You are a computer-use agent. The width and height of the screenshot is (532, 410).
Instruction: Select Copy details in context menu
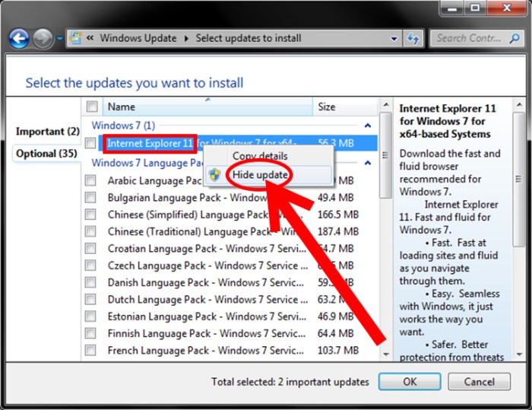tap(260, 156)
